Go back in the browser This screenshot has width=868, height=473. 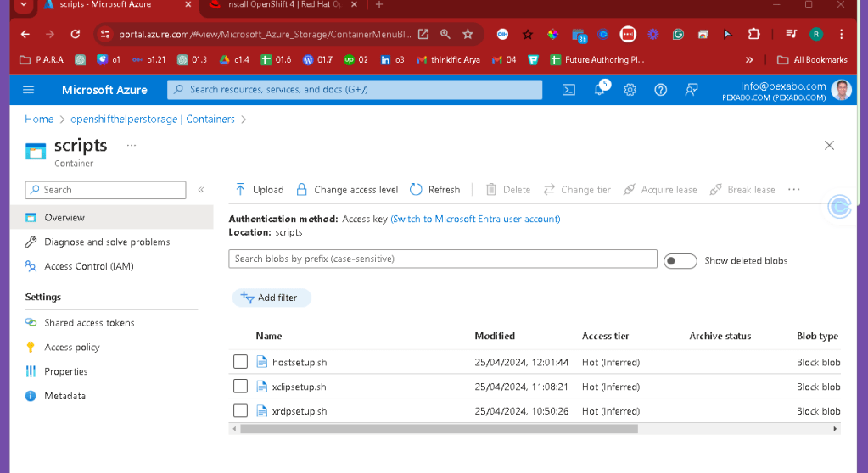tap(25, 34)
